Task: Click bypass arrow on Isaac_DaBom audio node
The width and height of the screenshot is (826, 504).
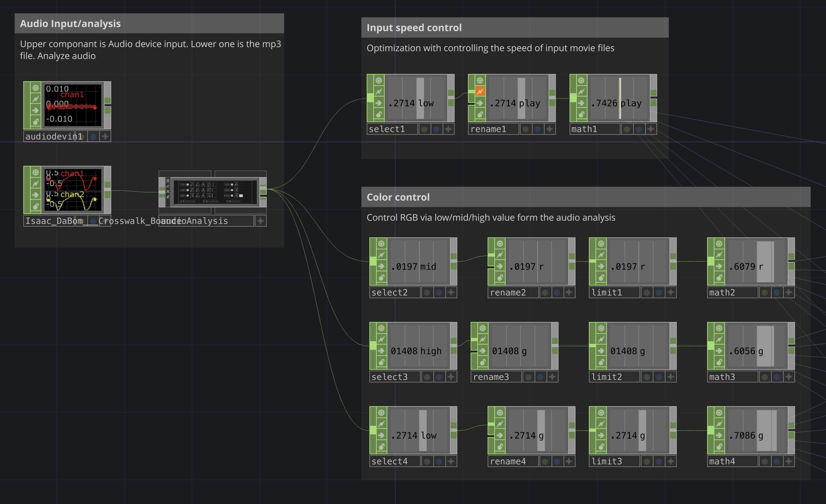Action: pyautogui.click(x=36, y=195)
